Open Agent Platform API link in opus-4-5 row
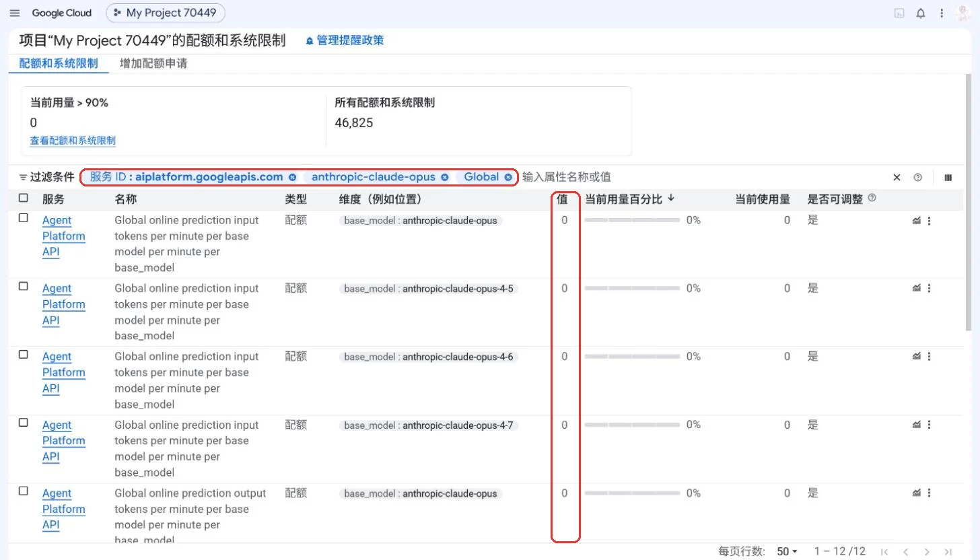The image size is (980, 560). 63,304
